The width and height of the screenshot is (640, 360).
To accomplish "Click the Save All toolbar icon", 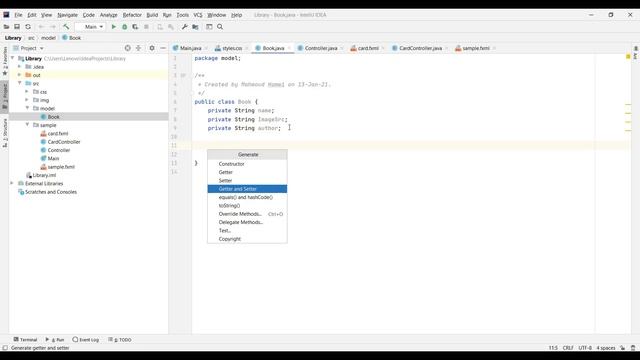I will click(17, 27).
